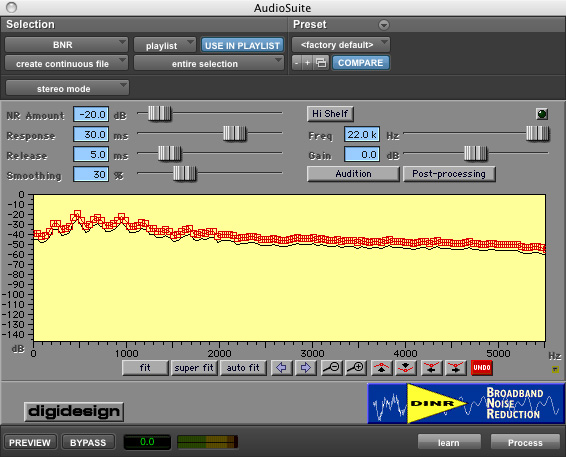Click the scroll left arrow icon
Viewport: 566px width, 457px height.
(282, 368)
